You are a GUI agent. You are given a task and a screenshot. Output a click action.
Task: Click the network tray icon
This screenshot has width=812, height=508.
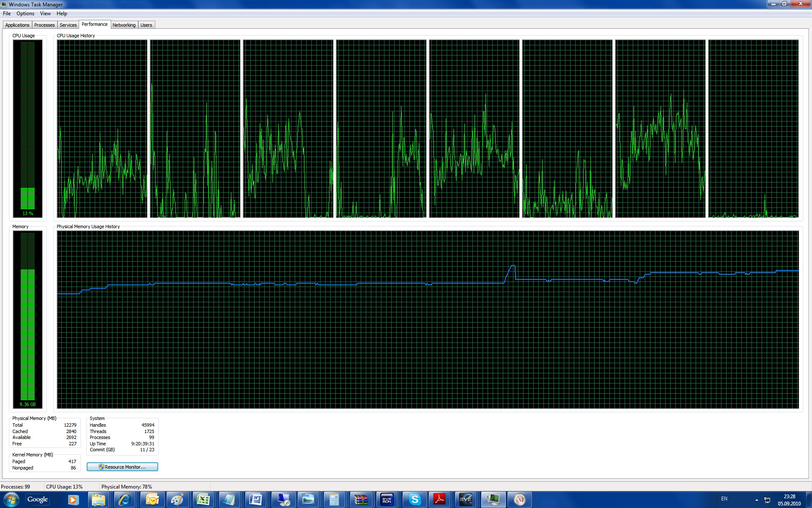(767, 500)
